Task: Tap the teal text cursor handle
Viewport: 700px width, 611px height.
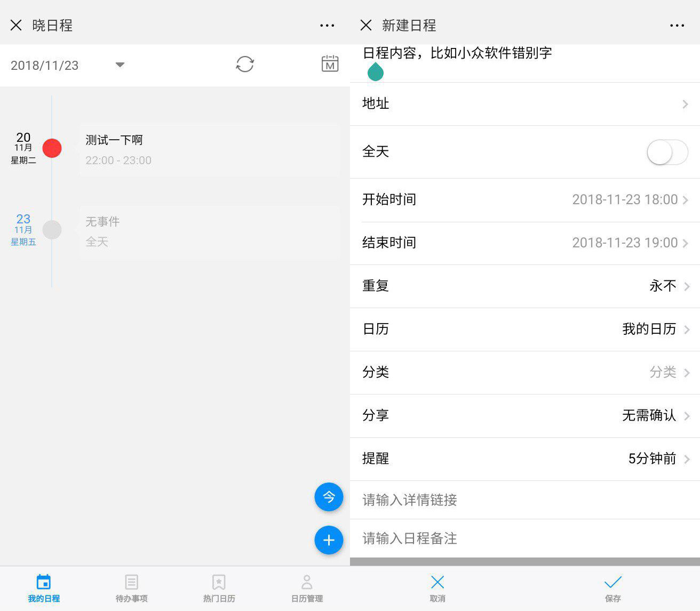Action: [x=376, y=72]
